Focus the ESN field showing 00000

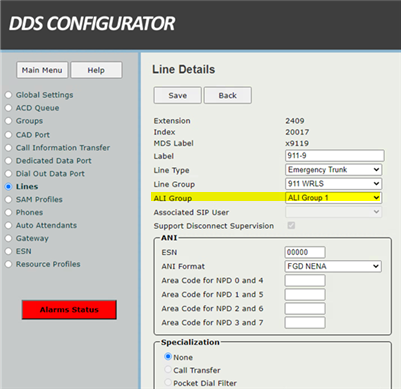[305, 252]
